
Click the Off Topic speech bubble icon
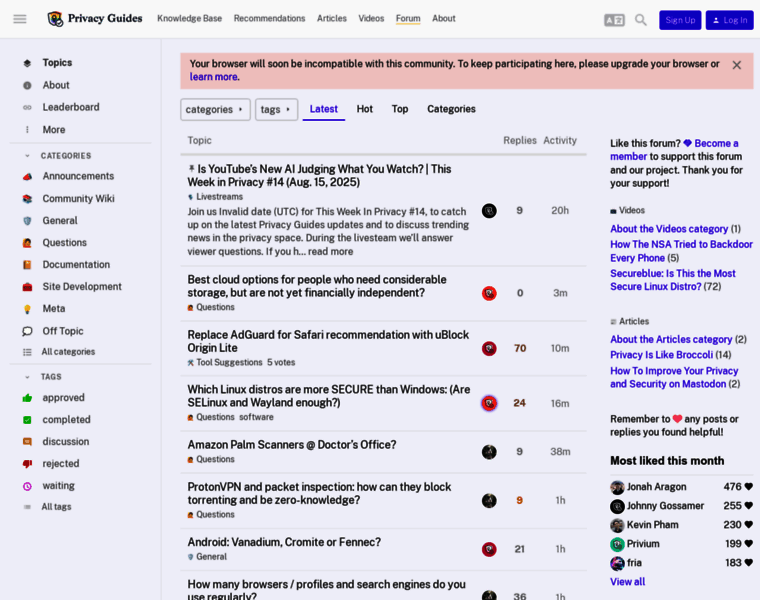[x=27, y=331]
